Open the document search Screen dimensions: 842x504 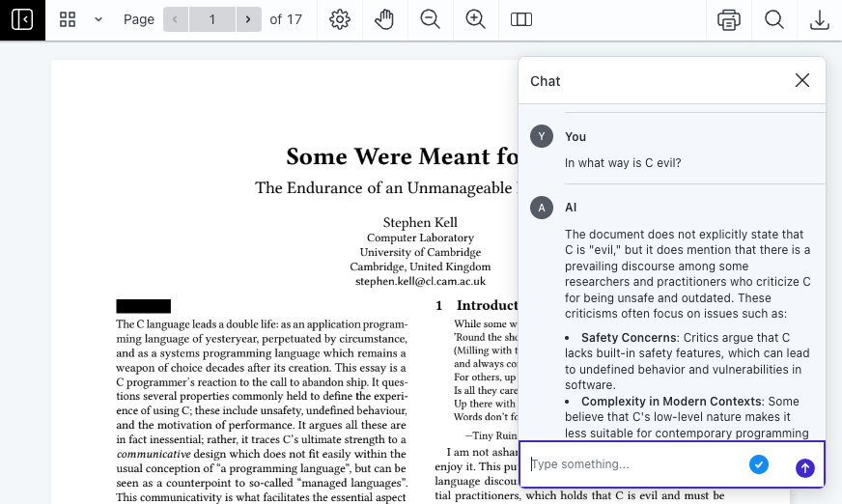773,20
